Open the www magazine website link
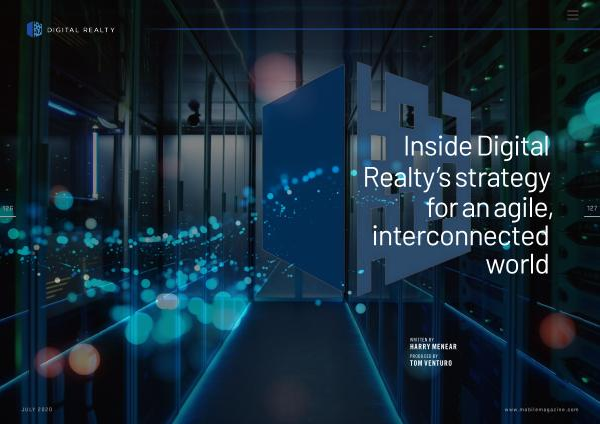 [x=541, y=409]
